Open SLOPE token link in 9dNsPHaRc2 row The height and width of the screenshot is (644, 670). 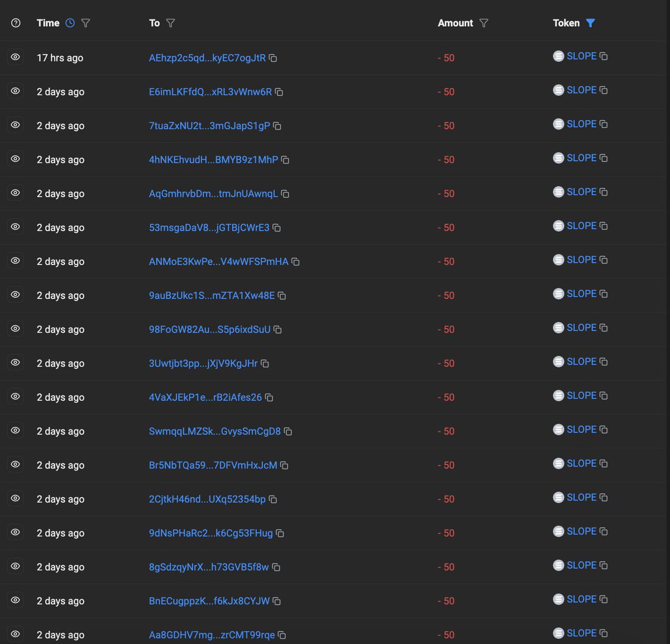582,532
